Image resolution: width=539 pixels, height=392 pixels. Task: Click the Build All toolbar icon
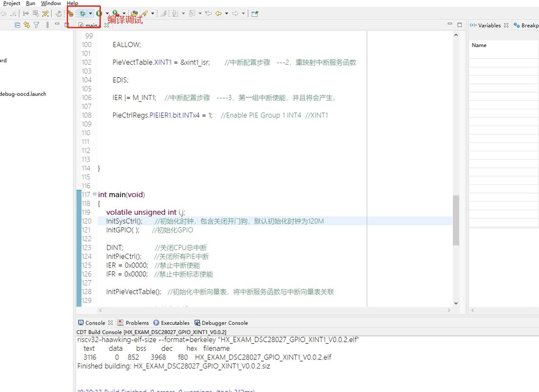click(71, 14)
